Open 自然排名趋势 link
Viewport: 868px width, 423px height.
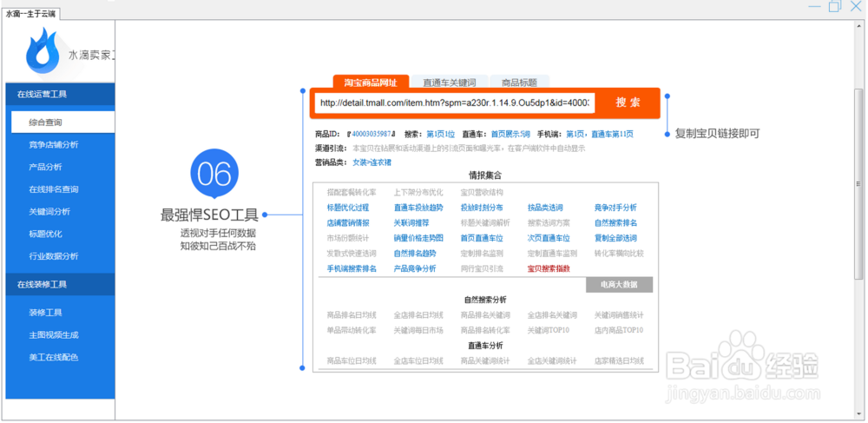click(415, 254)
